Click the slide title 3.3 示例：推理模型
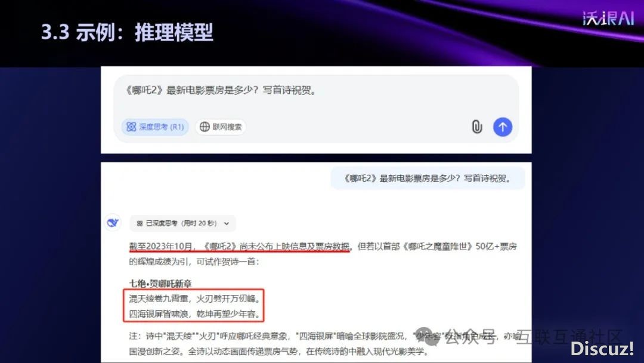 [127, 32]
